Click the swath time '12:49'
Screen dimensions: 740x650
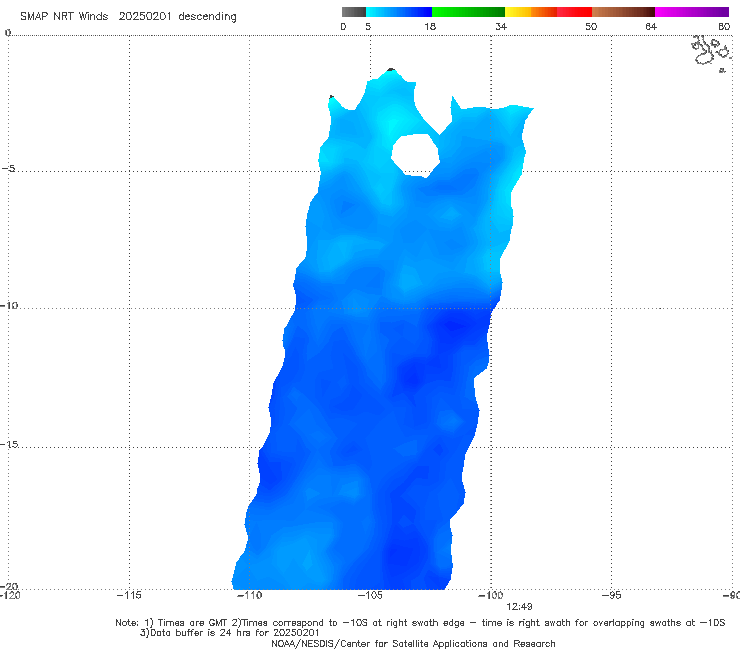pos(519,607)
